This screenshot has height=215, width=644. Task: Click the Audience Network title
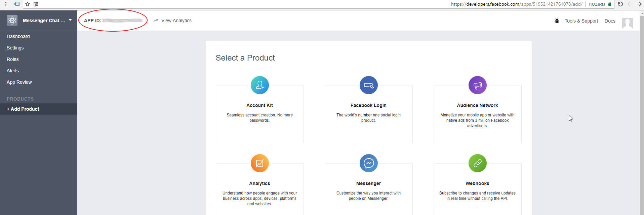[477, 105]
